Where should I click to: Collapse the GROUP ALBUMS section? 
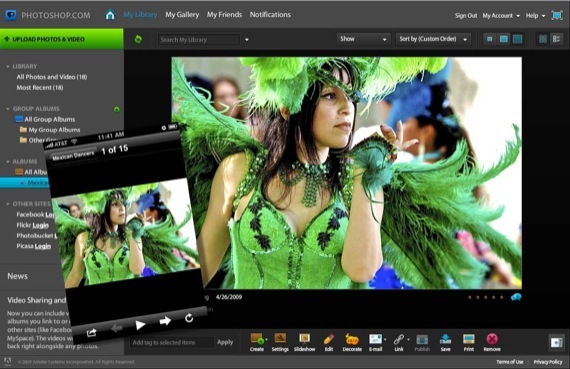[x=8, y=109]
